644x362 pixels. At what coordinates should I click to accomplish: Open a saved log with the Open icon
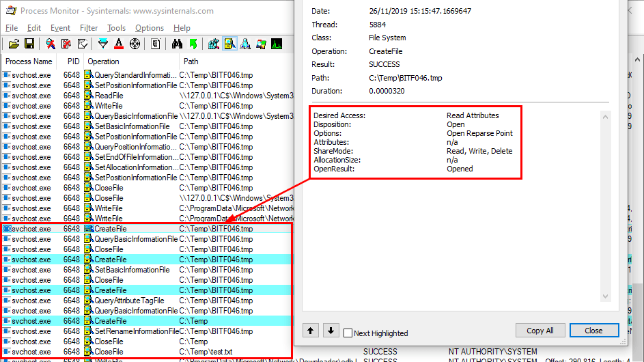pyautogui.click(x=14, y=44)
